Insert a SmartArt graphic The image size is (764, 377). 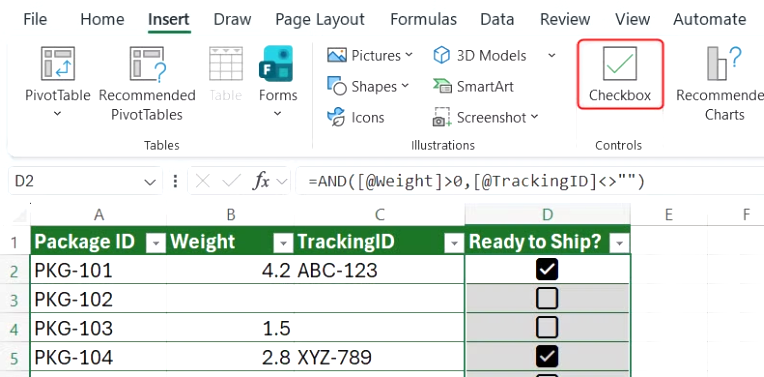[x=473, y=86]
